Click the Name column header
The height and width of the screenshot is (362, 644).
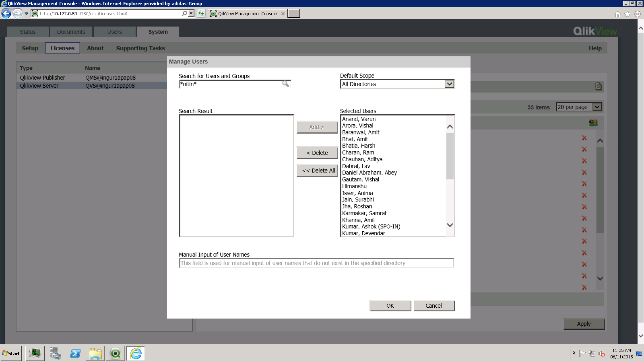(x=93, y=68)
